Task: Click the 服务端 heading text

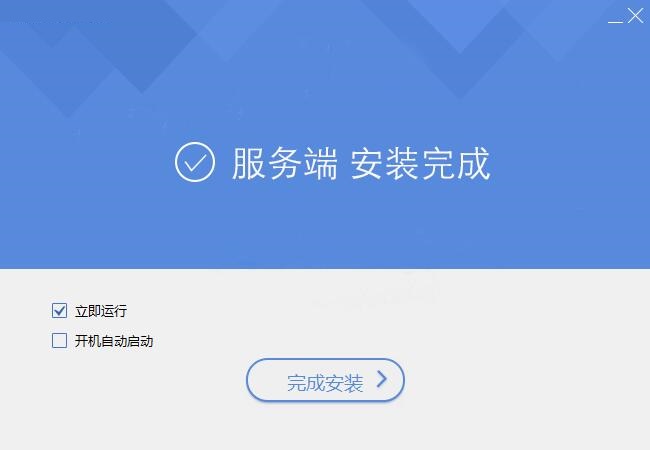Action: [284, 163]
